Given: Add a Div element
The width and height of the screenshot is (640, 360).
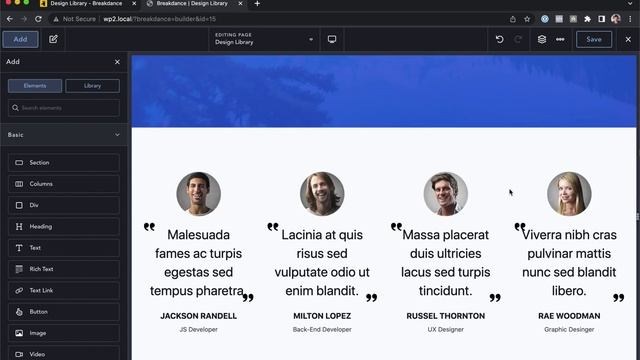Looking at the screenshot, I should pyautogui.click(x=64, y=205).
